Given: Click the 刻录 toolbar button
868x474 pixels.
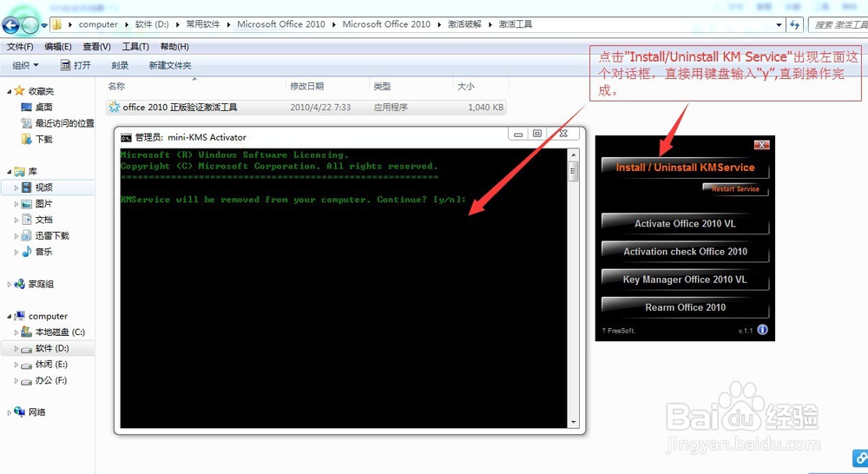Looking at the screenshot, I should 120,65.
